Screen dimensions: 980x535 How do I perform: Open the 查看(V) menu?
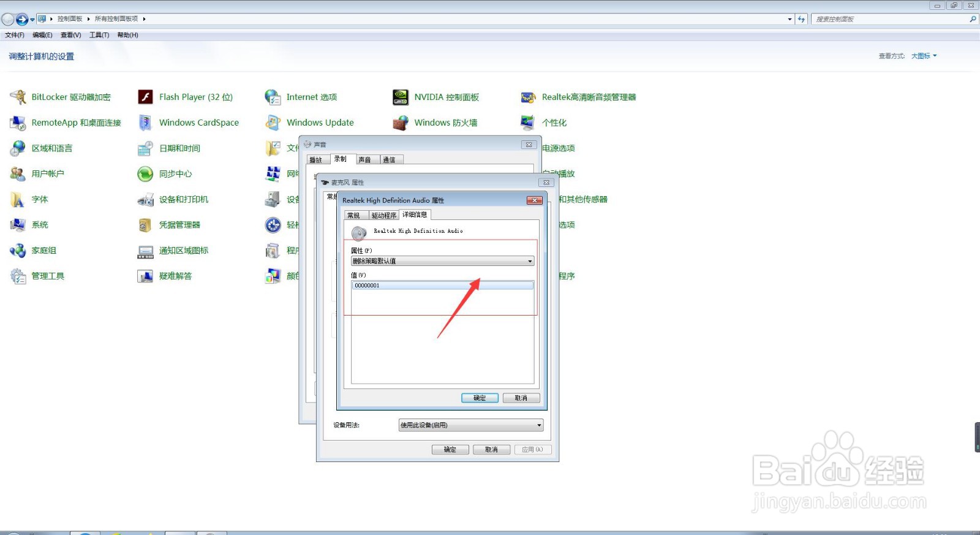70,35
